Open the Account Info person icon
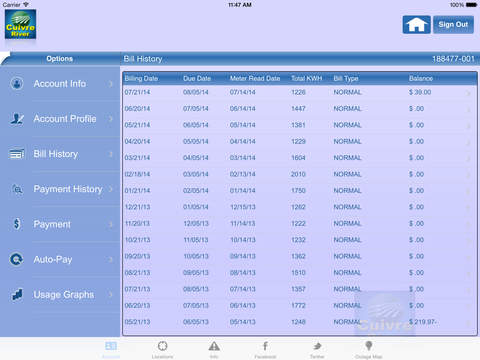Image resolution: width=480 pixels, height=360 pixels. tap(17, 83)
